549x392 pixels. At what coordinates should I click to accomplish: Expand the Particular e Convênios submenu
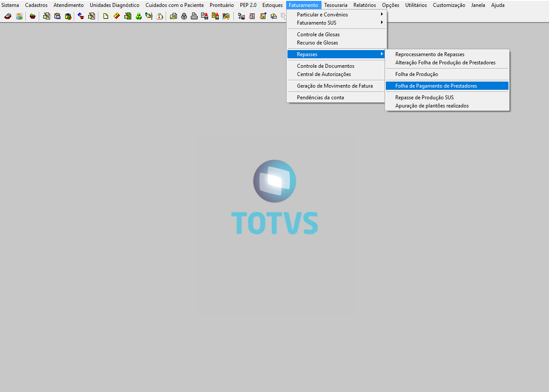click(x=337, y=15)
